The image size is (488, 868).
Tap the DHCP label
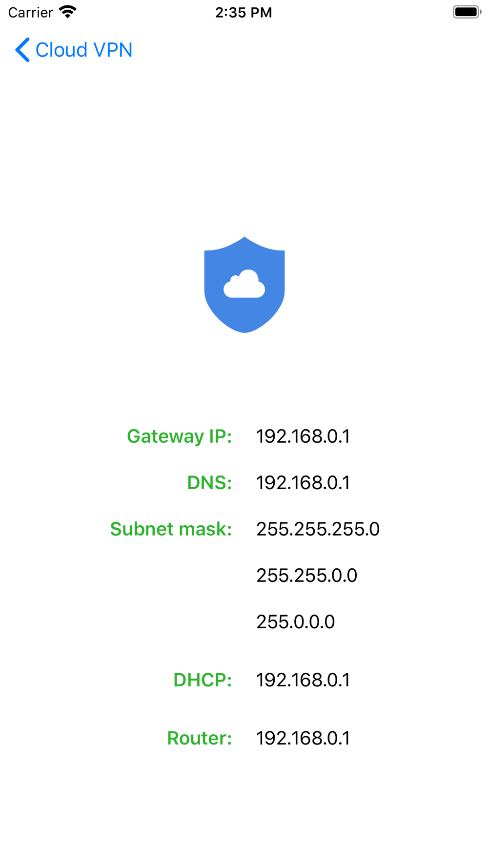click(x=203, y=680)
